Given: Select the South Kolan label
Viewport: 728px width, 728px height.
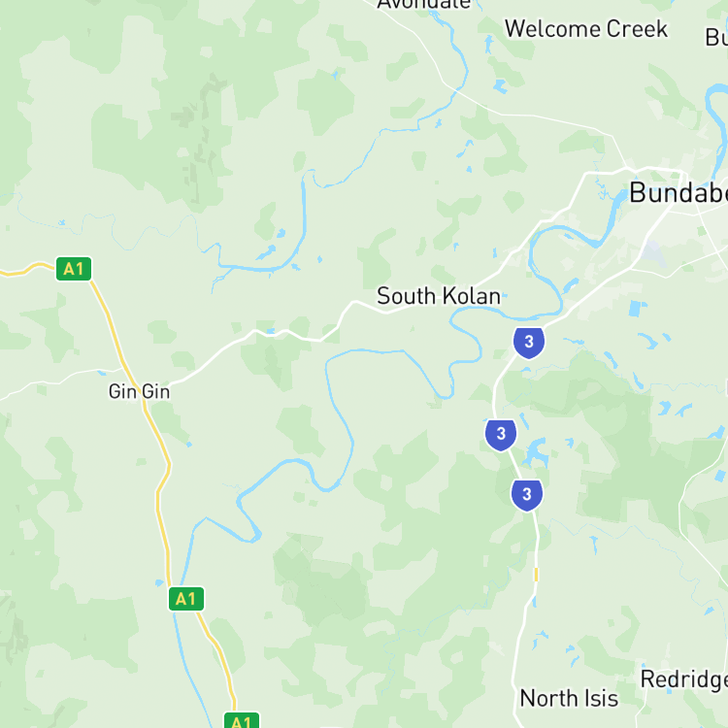Looking at the screenshot, I should click(439, 296).
